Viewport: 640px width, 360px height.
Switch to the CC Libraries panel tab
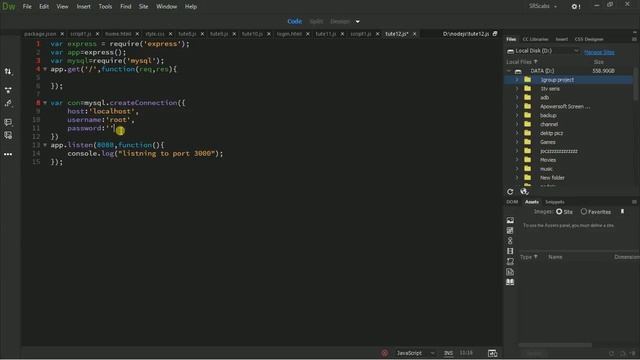click(x=535, y=39)
